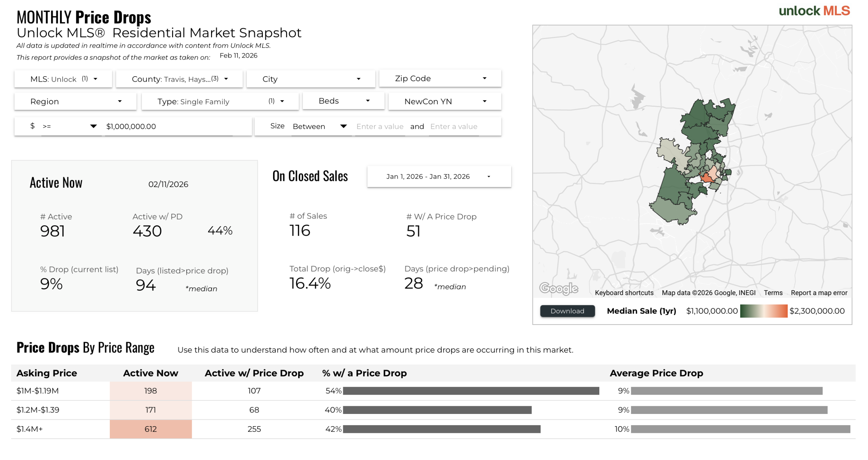This screenshot has height=460, width=868.
Task: Click the second Size 'Enter a value' field
Action: click(454, 126)
